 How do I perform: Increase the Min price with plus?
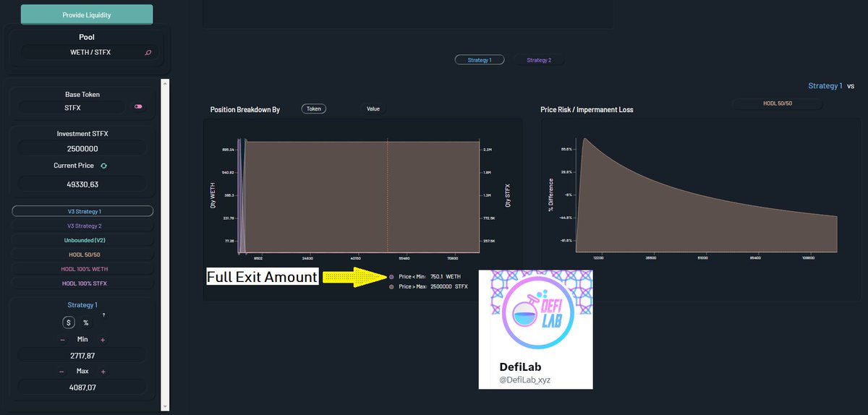(103, 340)
